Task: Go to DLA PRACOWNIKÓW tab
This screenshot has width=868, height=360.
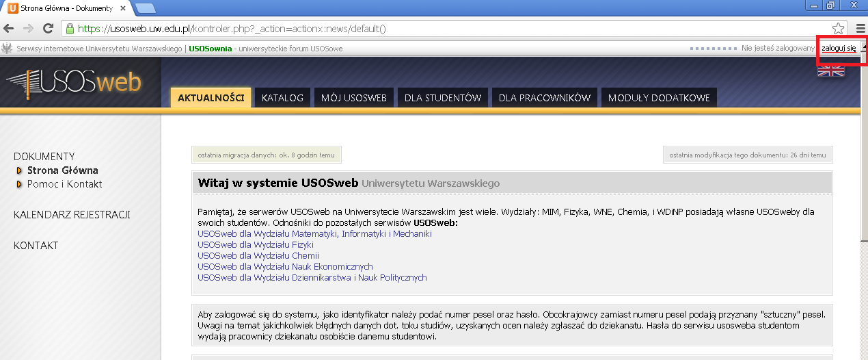Action: tap(545, 98)
